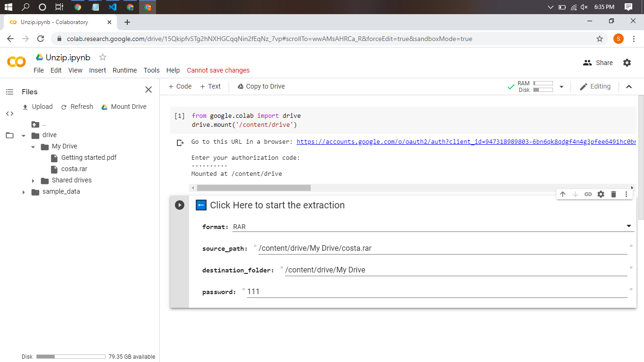Screen dimensions: 644x362
Task: Star the Unzip.ipynb notebook
Action: coord(103,57)
